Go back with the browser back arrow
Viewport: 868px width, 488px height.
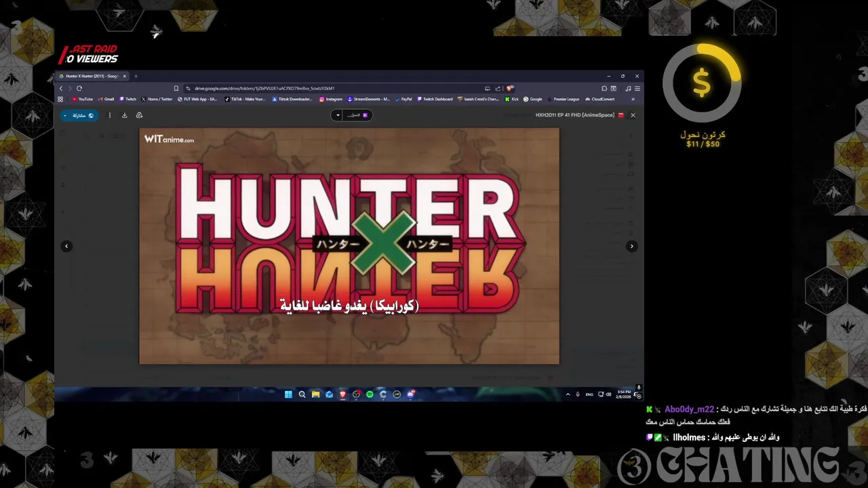[x=61, y=88]
